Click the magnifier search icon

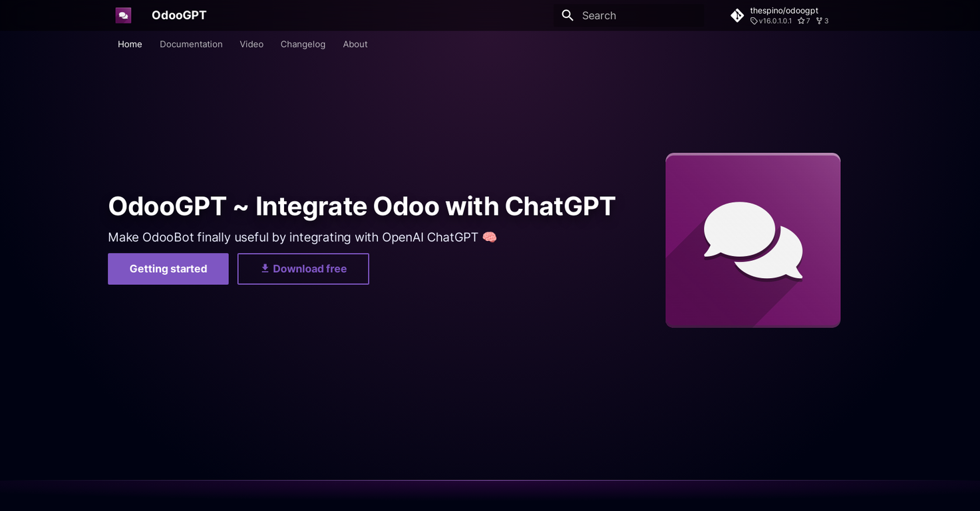[x=568, y=15]
